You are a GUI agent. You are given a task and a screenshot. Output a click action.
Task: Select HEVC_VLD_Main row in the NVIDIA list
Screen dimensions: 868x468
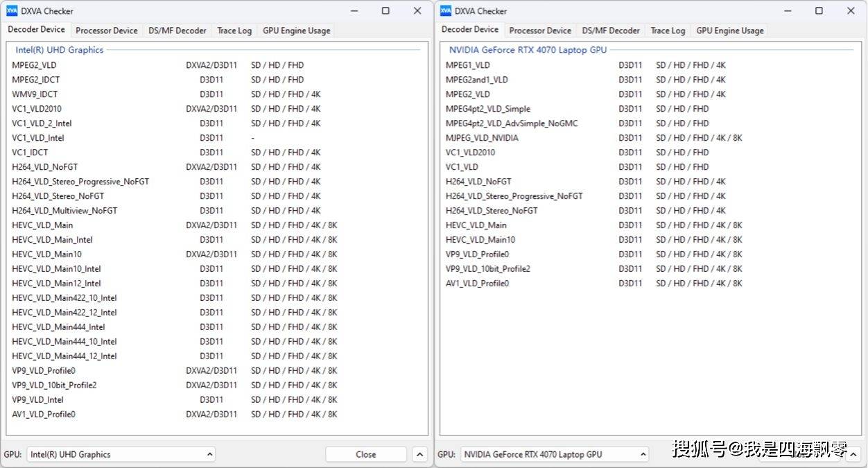[x=650, y=225]
